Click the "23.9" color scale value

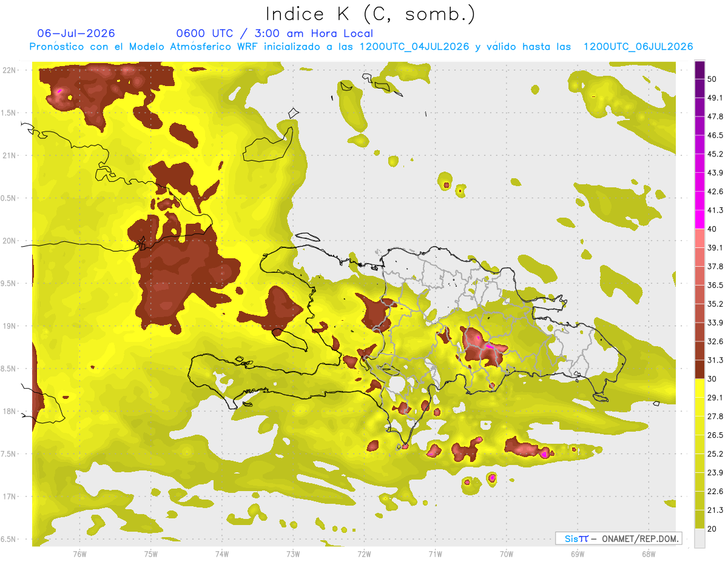tap(715, 473)
